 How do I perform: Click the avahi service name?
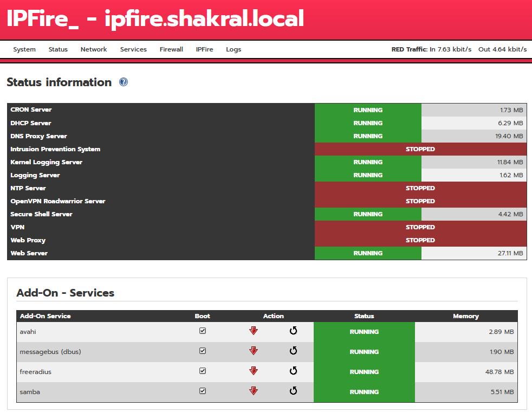(28, 332)
